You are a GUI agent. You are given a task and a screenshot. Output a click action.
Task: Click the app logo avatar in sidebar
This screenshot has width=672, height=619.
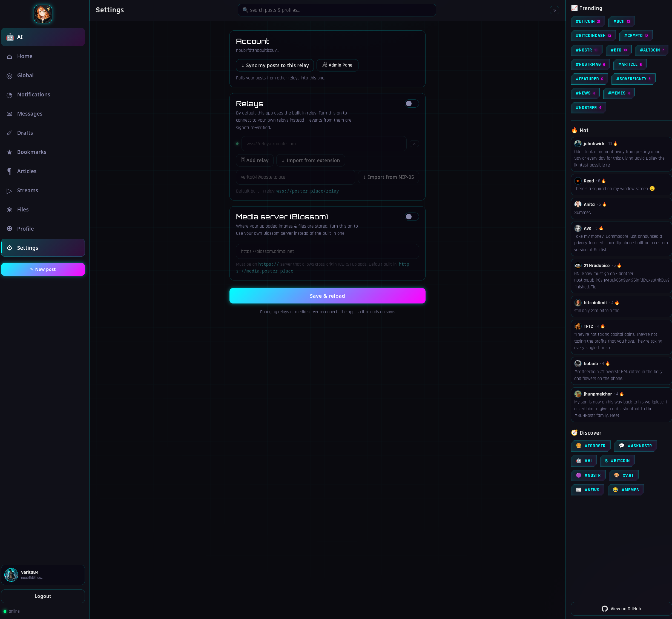(43, 14)
